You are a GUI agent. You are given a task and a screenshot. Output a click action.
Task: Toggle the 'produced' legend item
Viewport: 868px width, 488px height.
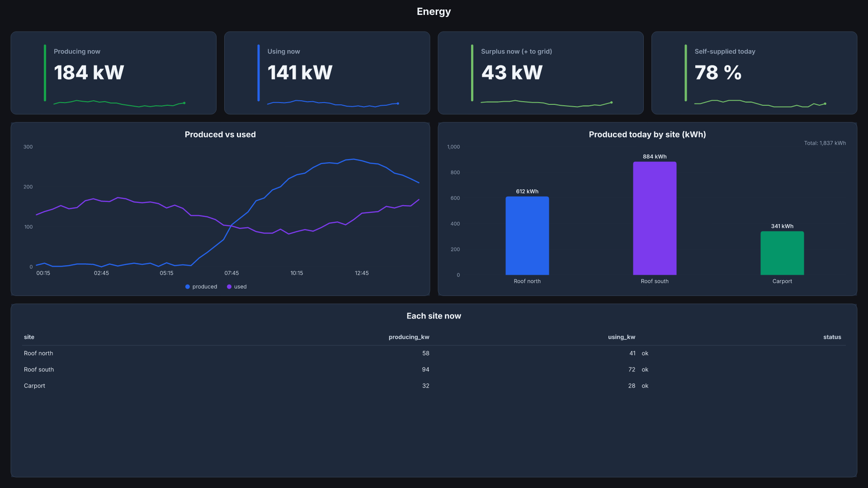pyautogui.click(x=201, y=286)
